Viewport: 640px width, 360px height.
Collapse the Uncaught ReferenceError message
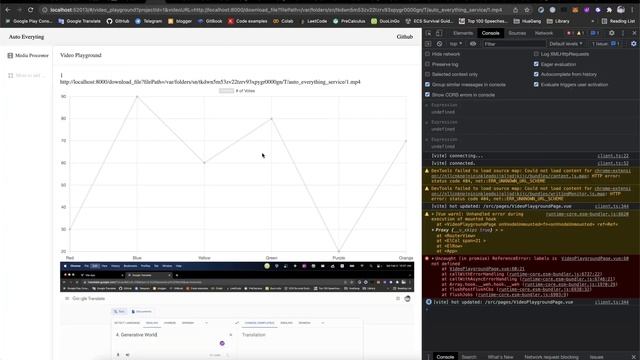point(433,259)
